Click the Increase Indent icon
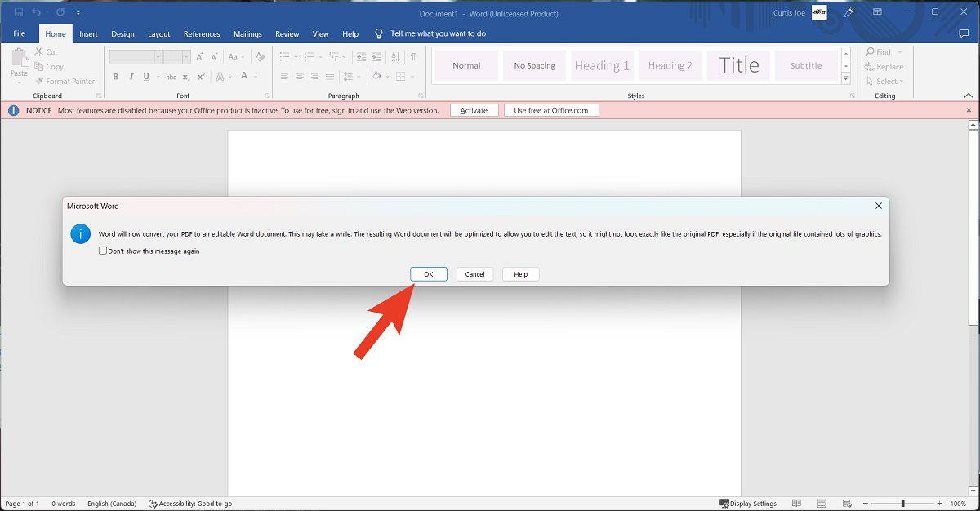The height and width of the screenshot is (511, 980). point(376,57)
